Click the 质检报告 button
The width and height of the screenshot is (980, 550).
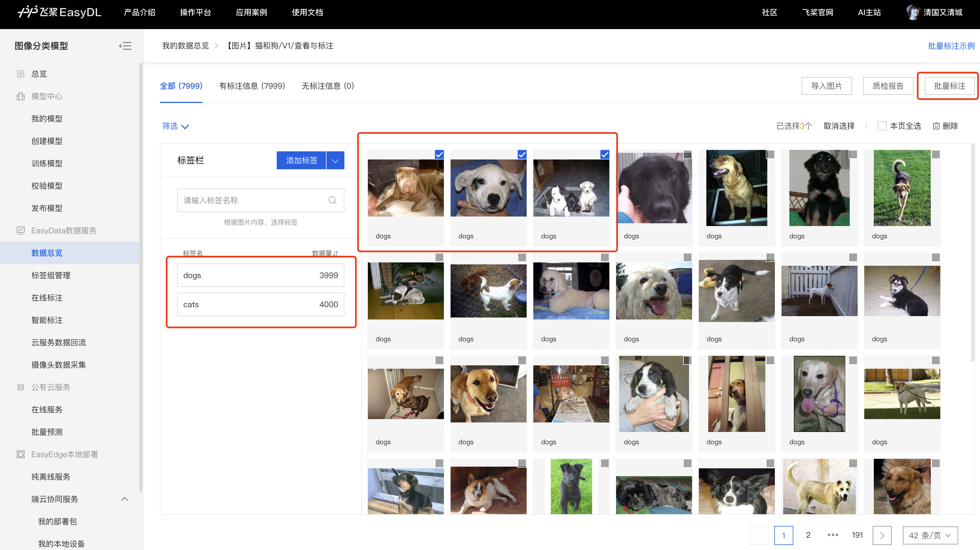pyautogui.click(x=888, y=86)
